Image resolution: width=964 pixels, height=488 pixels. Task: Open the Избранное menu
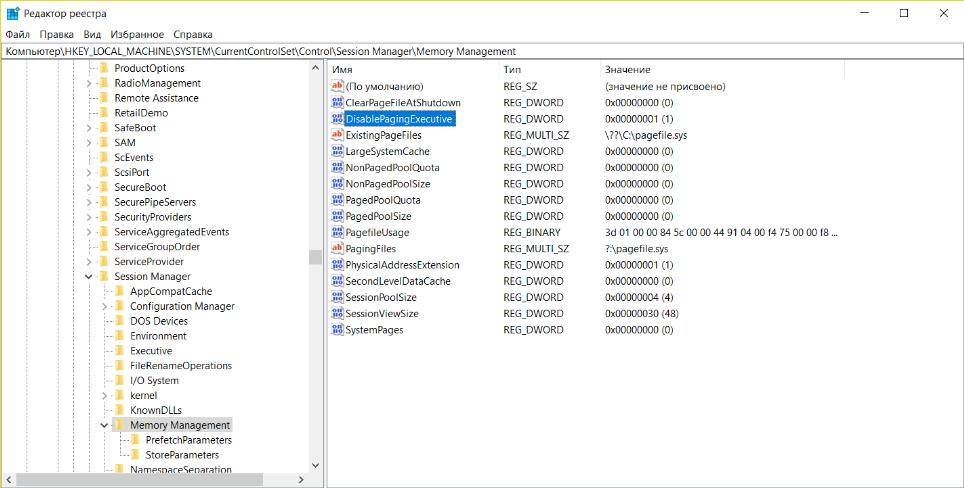137,34
